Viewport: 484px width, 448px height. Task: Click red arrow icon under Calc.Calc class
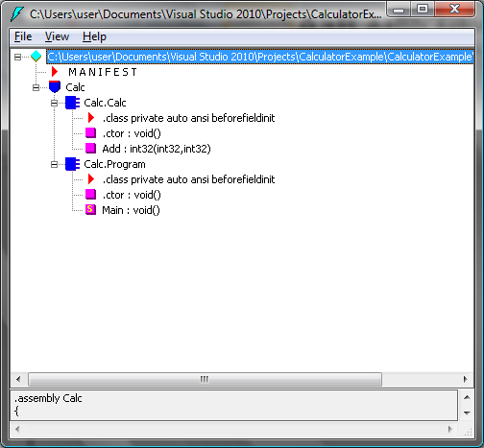pyautogui.click(x=91, y=118)
